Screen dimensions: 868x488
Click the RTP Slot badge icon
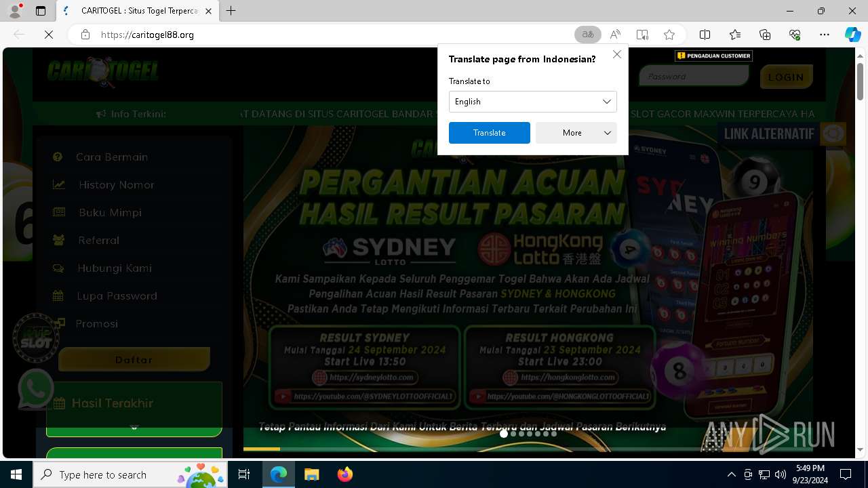tap(36, 338)
